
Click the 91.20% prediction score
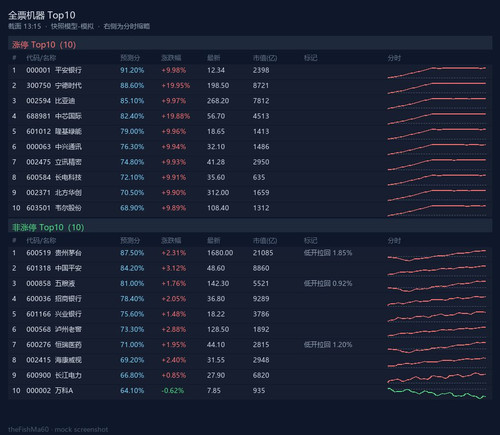point(132,70)
